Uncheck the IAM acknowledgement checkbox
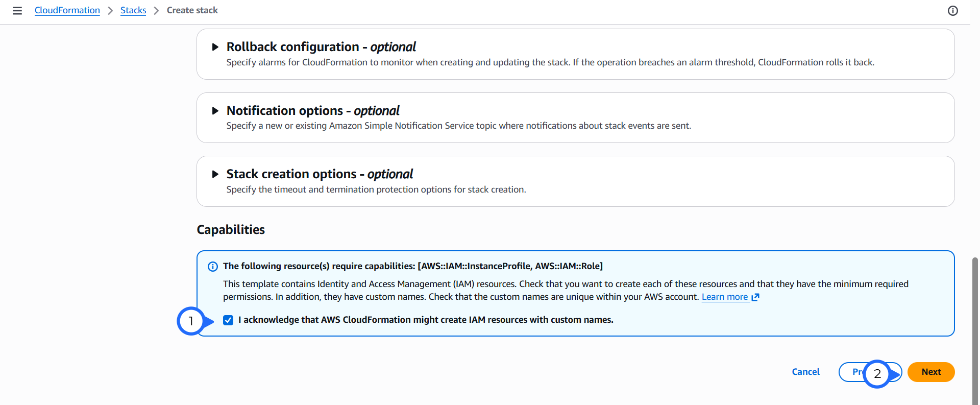This screenshot has width=980, height=405. click(228, 320)
